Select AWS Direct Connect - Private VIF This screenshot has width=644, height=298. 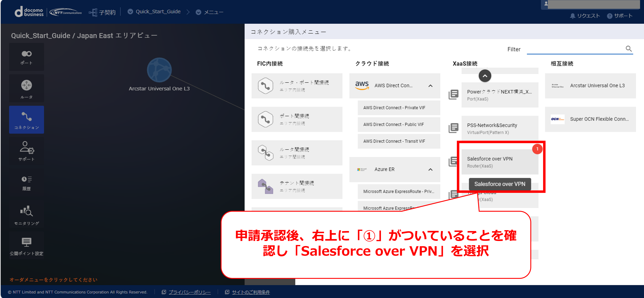[x=399, y=108]
